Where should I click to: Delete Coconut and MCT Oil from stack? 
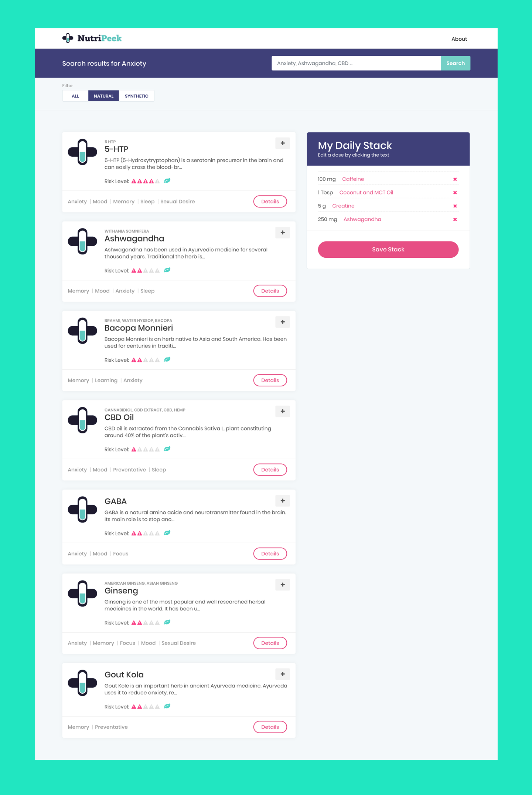(x=455, y=193)
